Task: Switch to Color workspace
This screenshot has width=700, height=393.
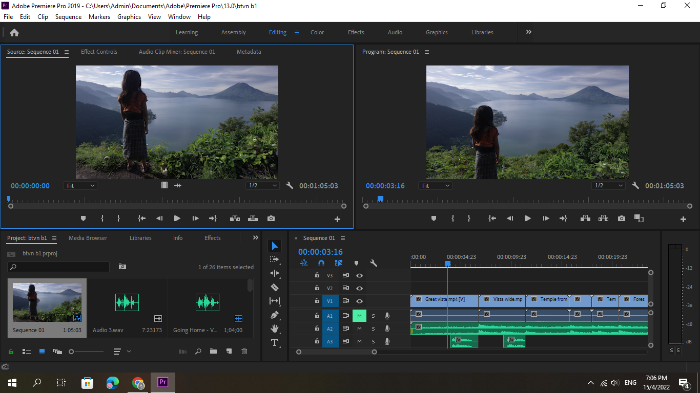Action: [x=317, y=32]
